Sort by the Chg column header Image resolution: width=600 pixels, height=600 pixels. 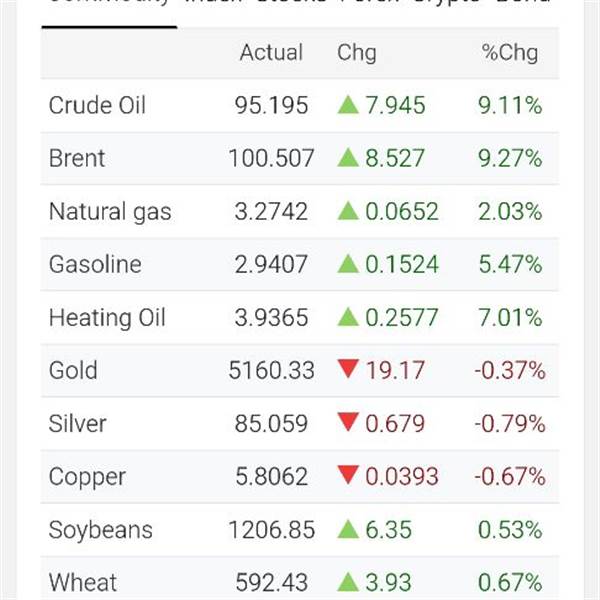(357, 53)
